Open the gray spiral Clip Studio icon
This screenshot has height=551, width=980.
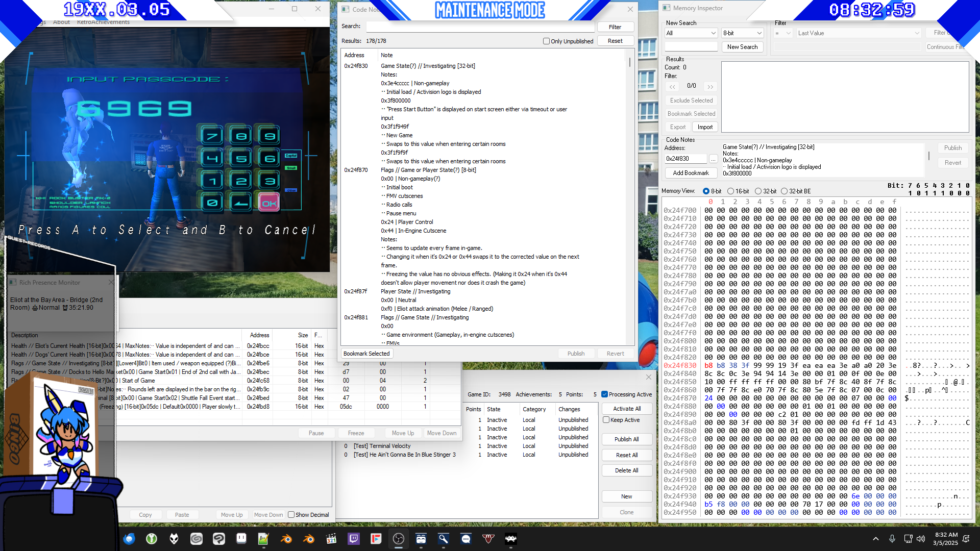pyautogui.click(x=197, y=539)
